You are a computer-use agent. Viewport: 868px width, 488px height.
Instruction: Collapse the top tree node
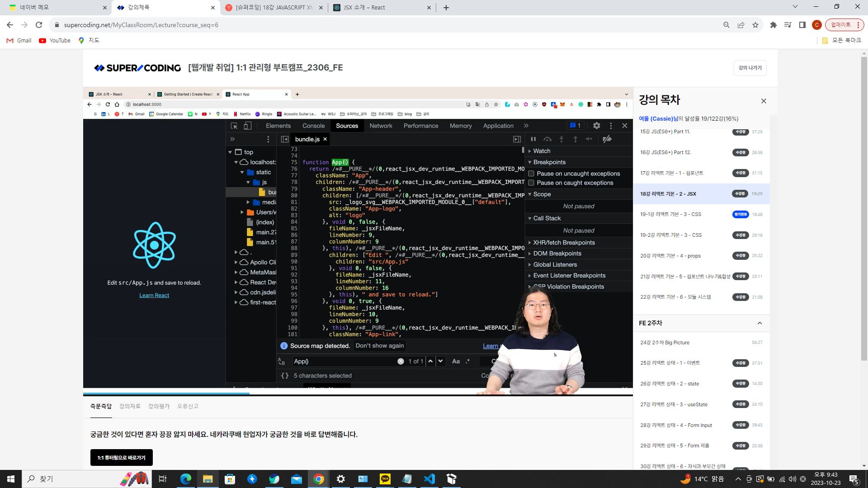click(x=230, y=152)
